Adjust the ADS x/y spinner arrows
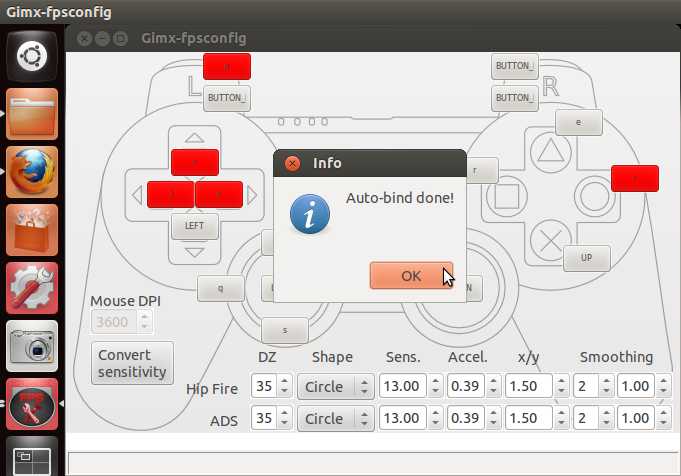The height and width of the screenshot is (476, 681). click(561, 418)
